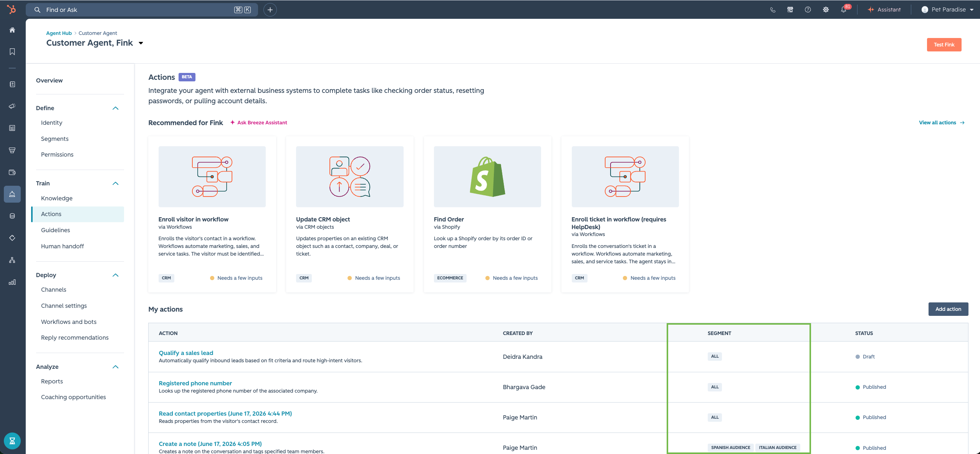Click the ITALIAN AUDIENCE segment tag

click(778, 447)
